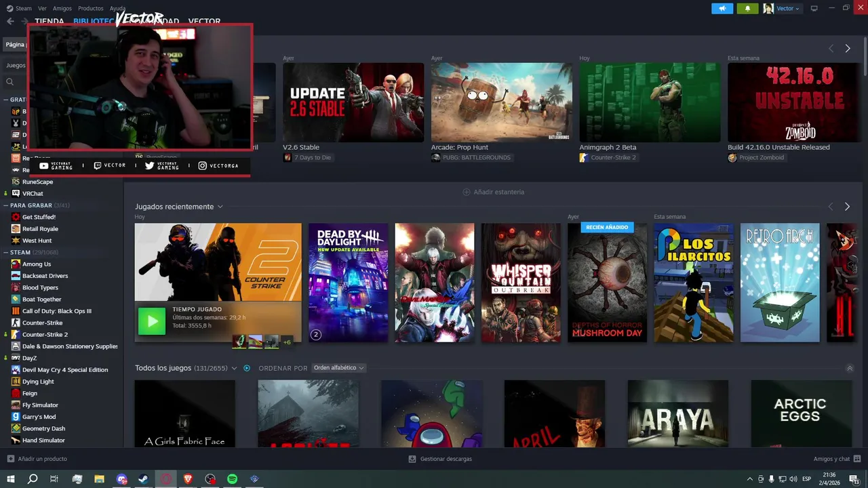Image resolution: width=868 pixels, height=488 pixels.
Task: Go back with the left arrow
Action: [10, 21]
